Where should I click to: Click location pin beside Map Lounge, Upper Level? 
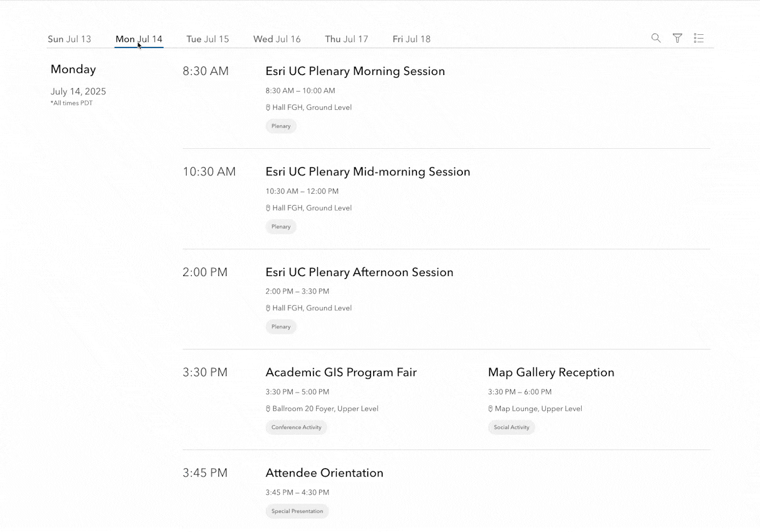490,408
